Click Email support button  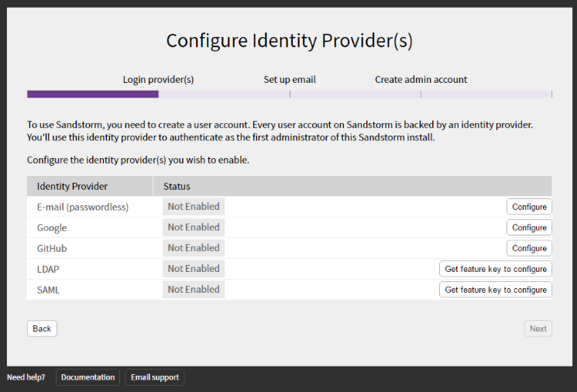point(155,377)
